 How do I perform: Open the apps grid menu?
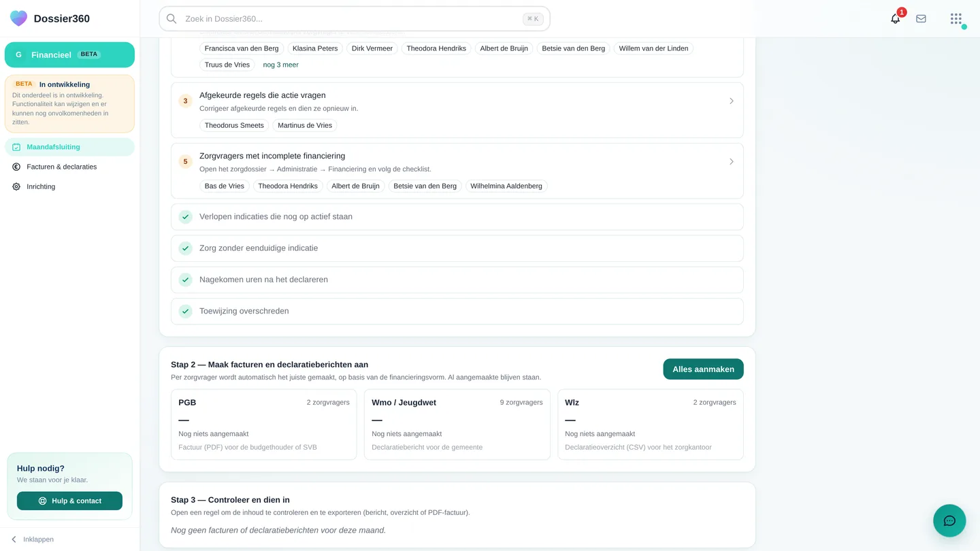pos(956,19)
